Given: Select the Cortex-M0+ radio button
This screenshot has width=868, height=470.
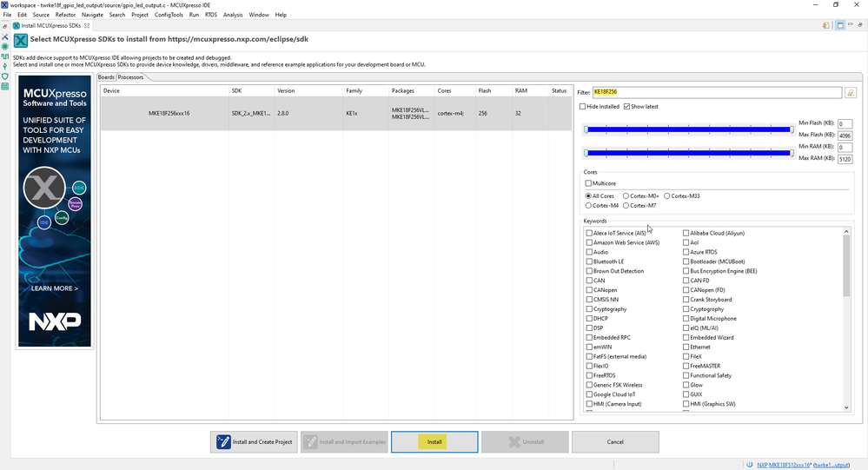Looking at the screenshot, I should [x=626, y=196].
